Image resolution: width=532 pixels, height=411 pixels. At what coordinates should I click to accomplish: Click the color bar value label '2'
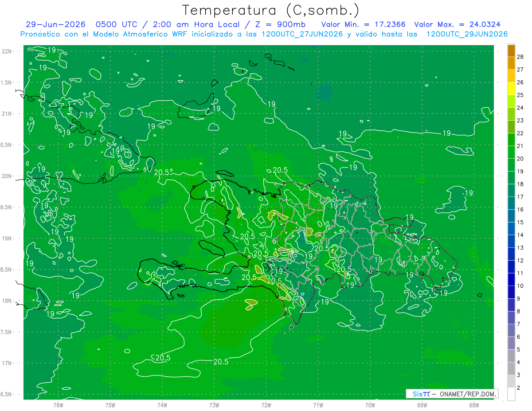519,388
